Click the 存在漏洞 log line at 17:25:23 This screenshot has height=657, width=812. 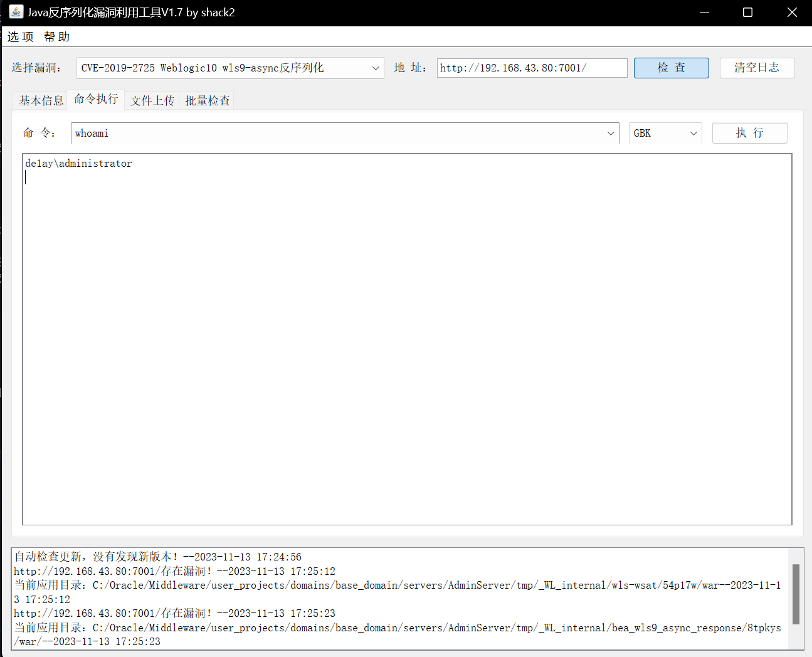(x=174, y=613)
